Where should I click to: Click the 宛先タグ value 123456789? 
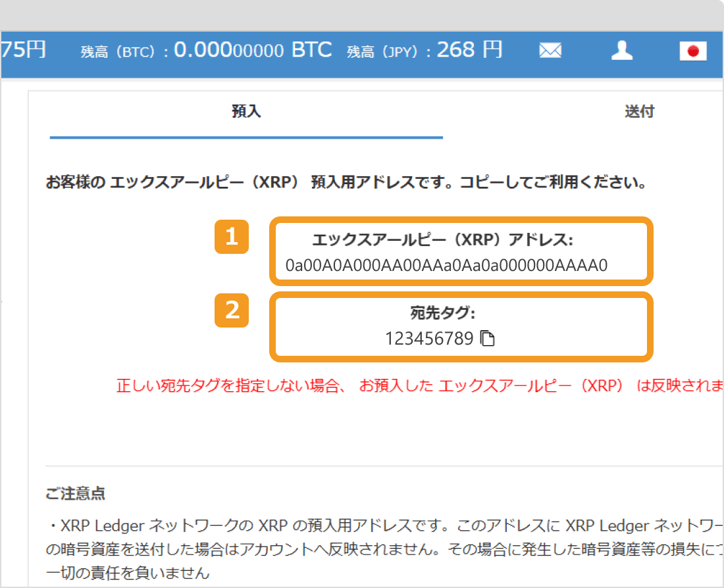point(428,337)
